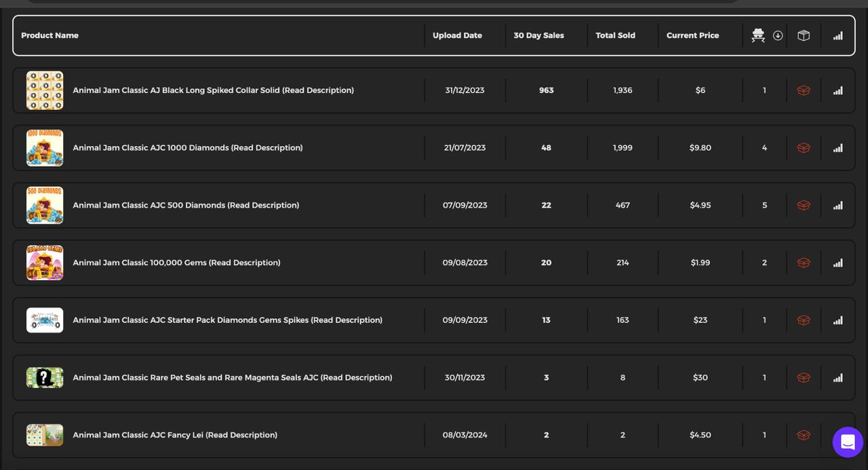Open Starter Pack Diamonds Gems Spikes listing
The width and height of the screenshot is (868, 470).
coord(228,320)
